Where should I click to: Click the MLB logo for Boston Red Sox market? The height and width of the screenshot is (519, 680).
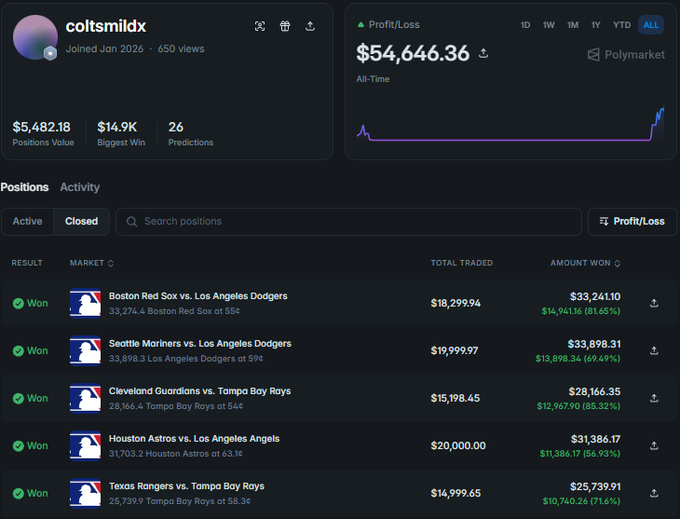click(x=85, y=303)
